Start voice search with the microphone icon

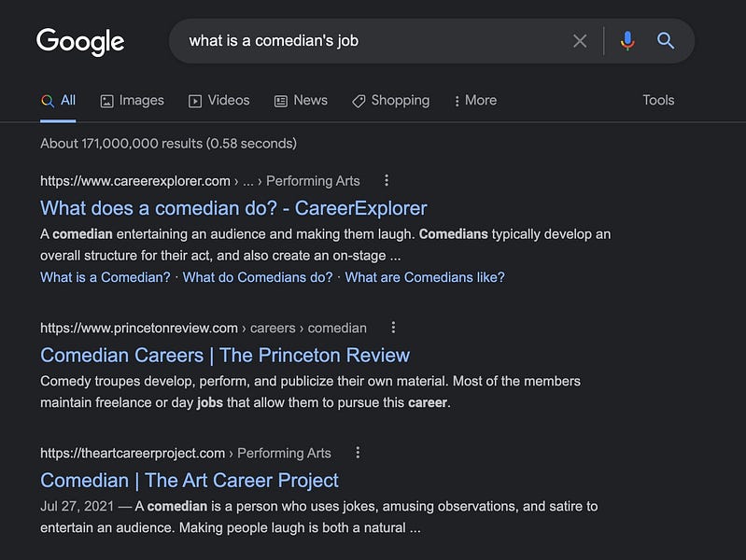click(x=627, y=41)
